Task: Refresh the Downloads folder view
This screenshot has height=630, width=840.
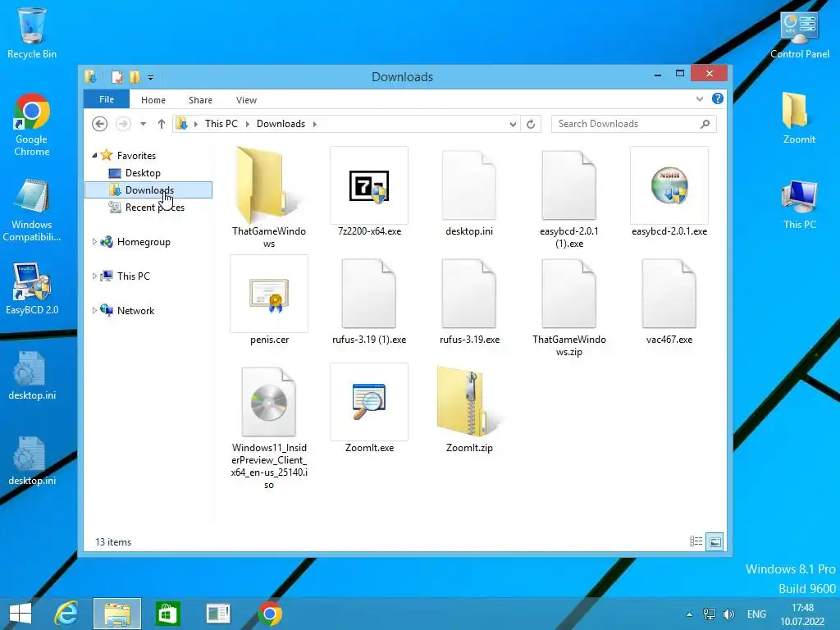Action: click(531, 125)
